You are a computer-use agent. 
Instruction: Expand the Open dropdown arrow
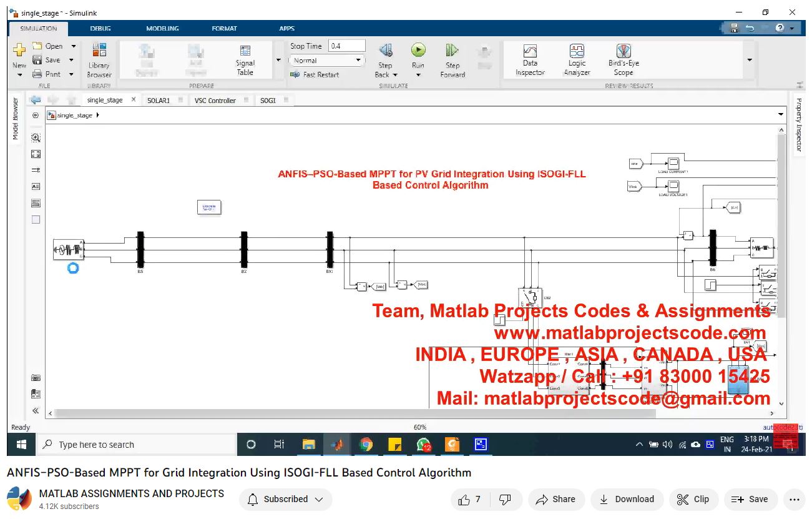(x=73, y=46)
